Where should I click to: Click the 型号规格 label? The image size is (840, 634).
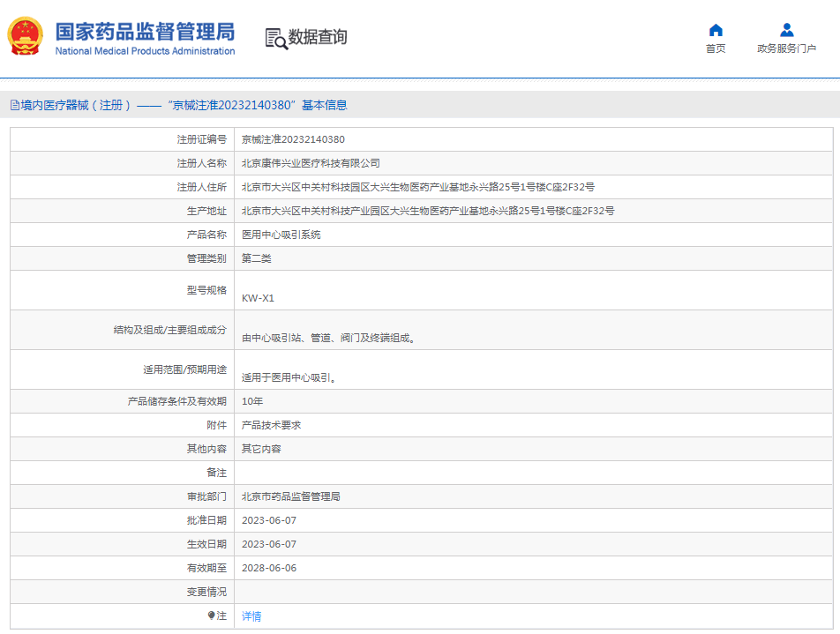pyautogui.click(x=206, y=290)
